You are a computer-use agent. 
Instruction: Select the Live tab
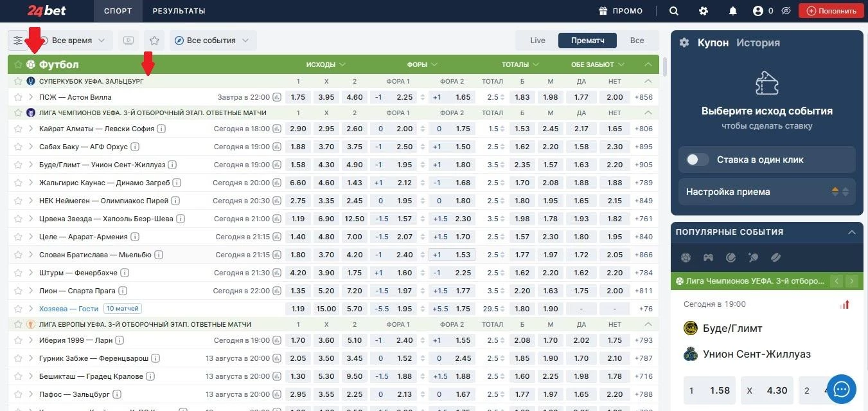[538, 41]
